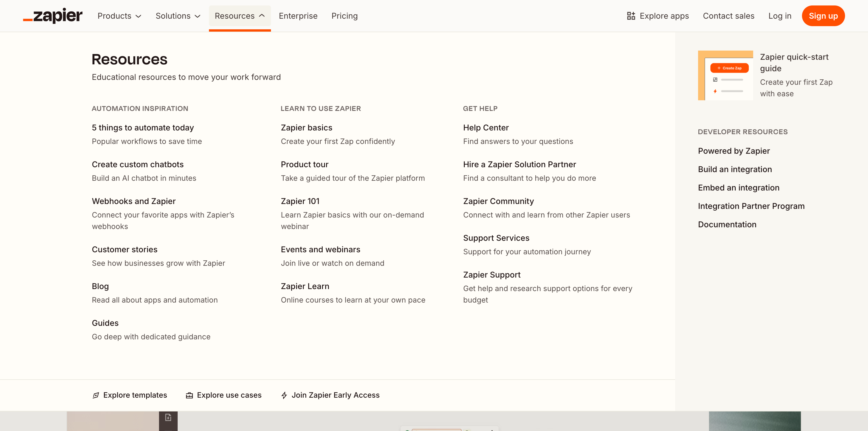Visit the Zapier Community page
The width and height of the screenshot is (868, 431).
pos(498,201)
